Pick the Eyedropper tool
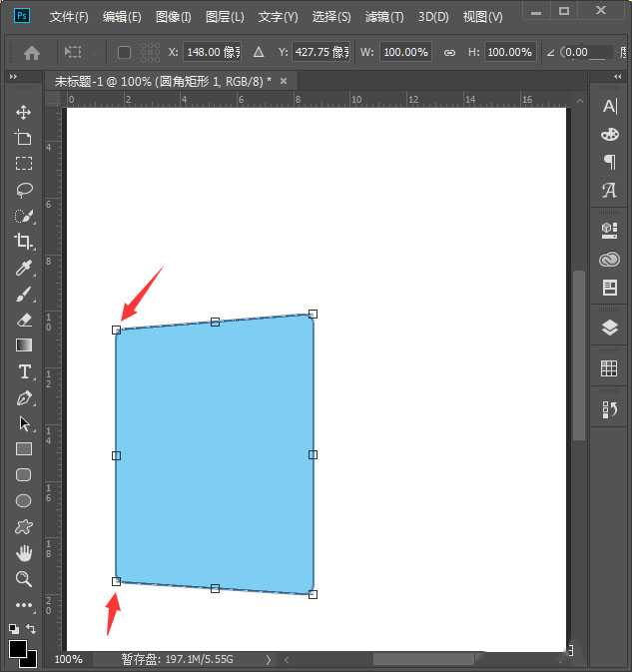This screenshot has height=672, width=632. 24,268
